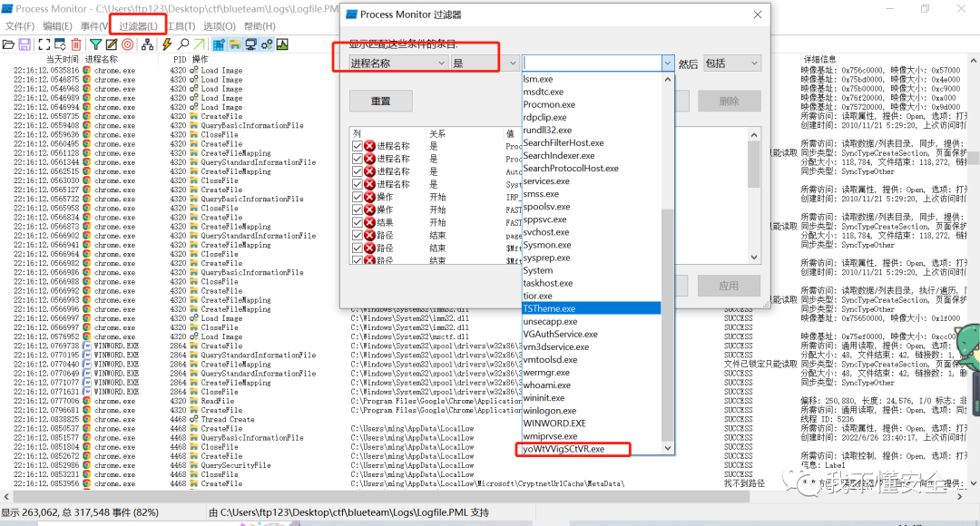Toggle Show Profiling Events icon
This screenshot has height=526, width=980.
[282, 44]
